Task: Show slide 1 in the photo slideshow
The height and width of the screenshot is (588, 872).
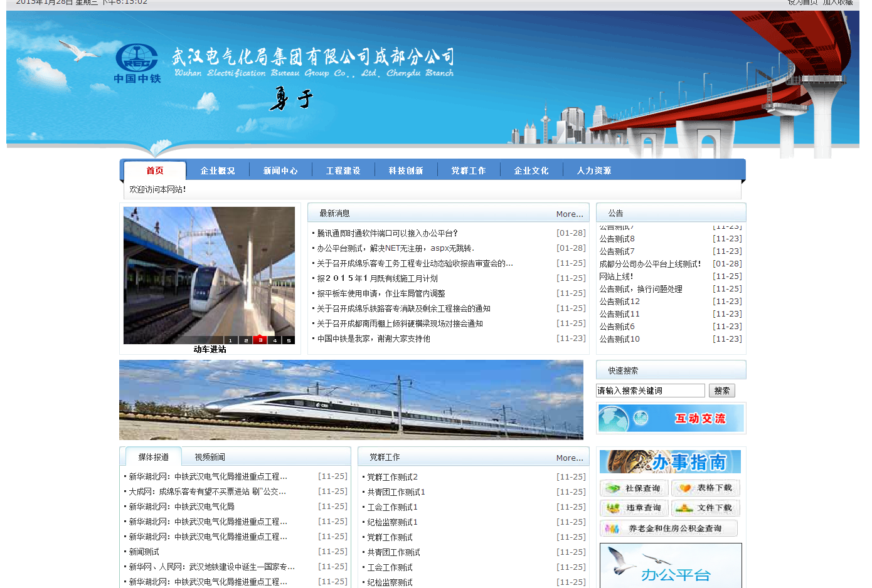Action: point(230,340)
